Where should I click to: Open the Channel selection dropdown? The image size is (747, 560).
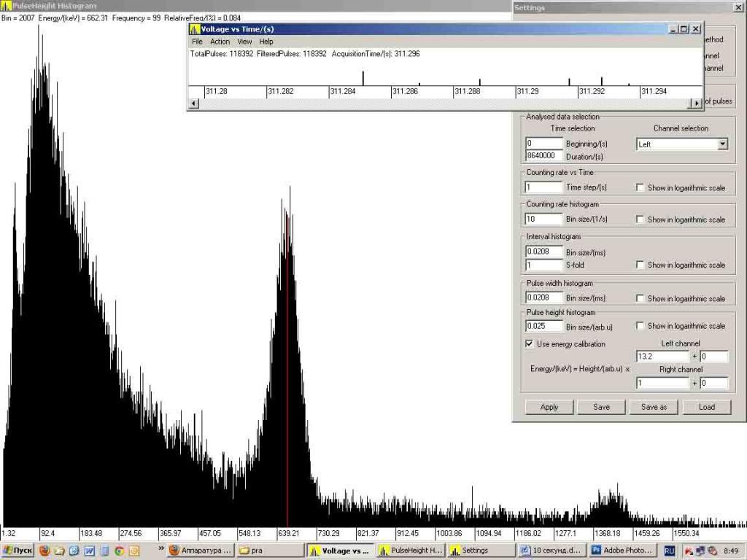722,144
